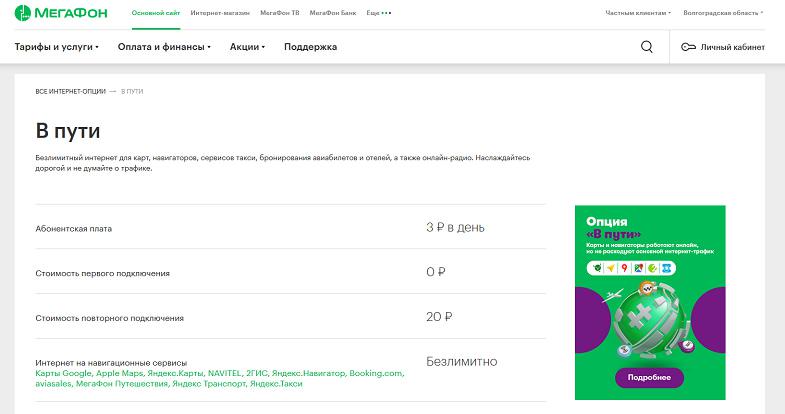The width and height of the screenshot is (785, 414).
Task: Click the Все интернет-опции breadcrumb
Action: pos(71,92)
